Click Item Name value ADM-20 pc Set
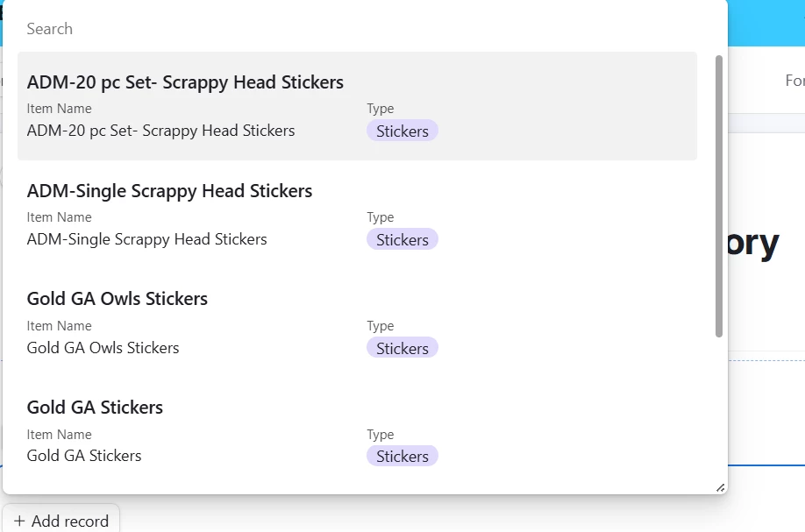 pos(160,131)
